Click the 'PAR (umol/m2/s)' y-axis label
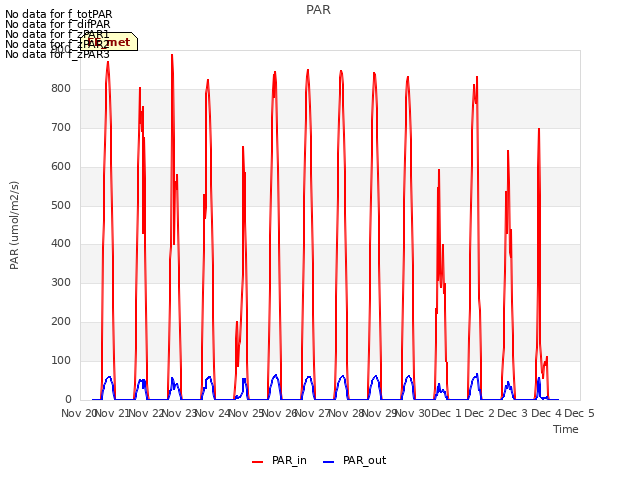640x480 pixels. coord(14,225)
